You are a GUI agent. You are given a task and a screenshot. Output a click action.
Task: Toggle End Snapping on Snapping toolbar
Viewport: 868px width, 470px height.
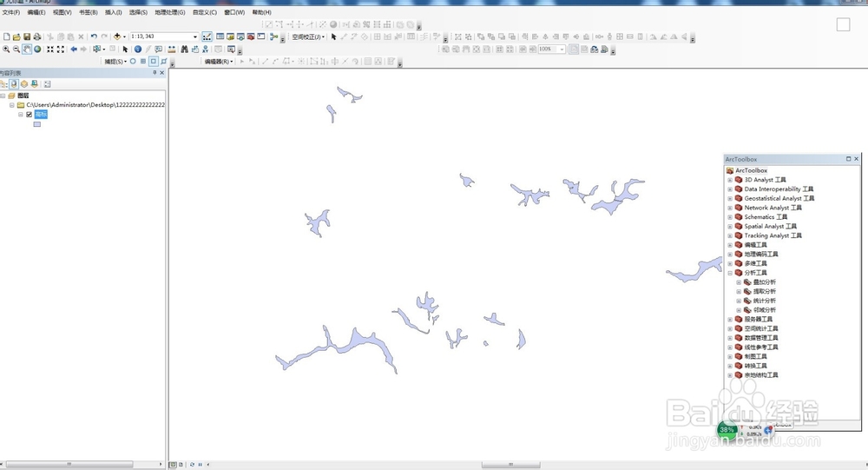(x=143, y=62)
